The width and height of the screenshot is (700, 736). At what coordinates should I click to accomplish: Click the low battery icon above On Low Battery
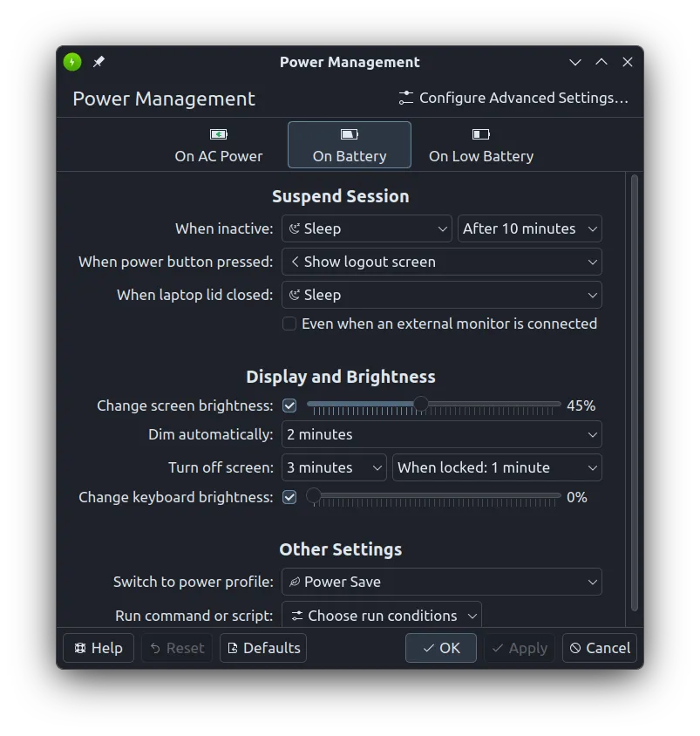[x=481, y=134]
